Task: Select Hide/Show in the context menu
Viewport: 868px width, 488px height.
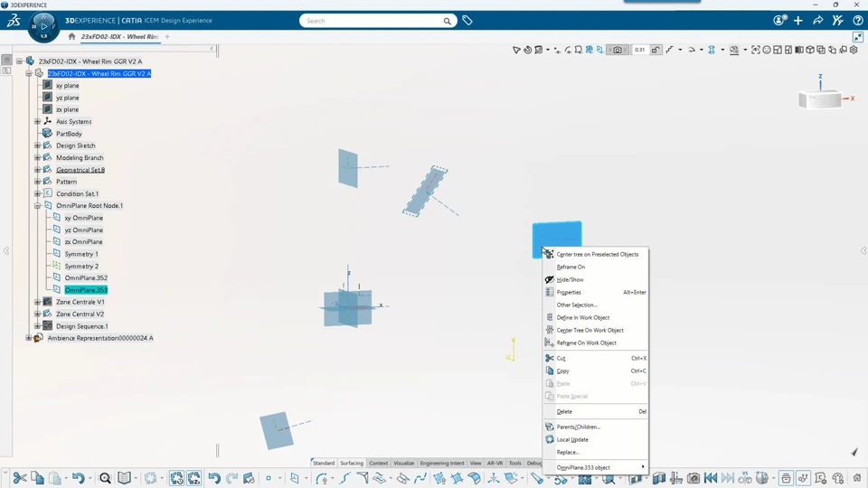Action: [x=595, y=279]
